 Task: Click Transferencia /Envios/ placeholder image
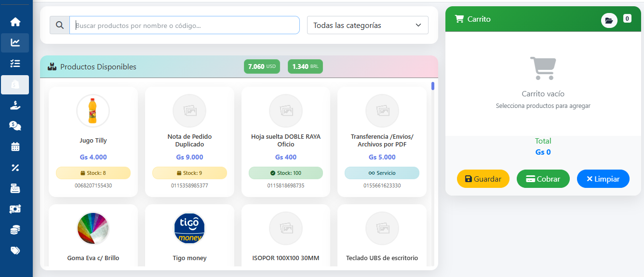point(382,111)
